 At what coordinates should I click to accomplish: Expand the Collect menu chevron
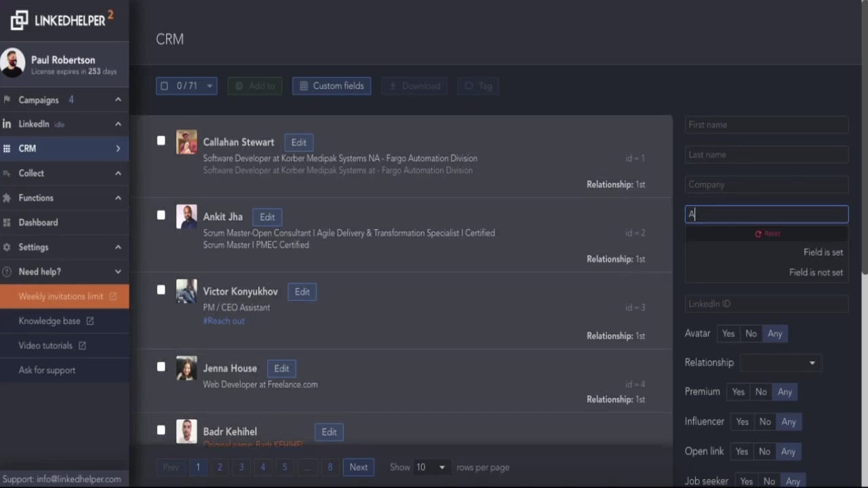click(118, 174)
